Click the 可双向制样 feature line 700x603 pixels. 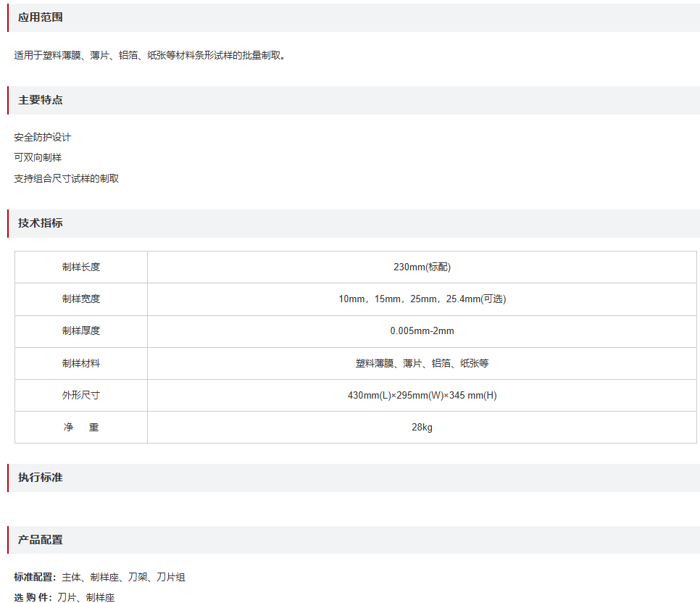point(38,158)
